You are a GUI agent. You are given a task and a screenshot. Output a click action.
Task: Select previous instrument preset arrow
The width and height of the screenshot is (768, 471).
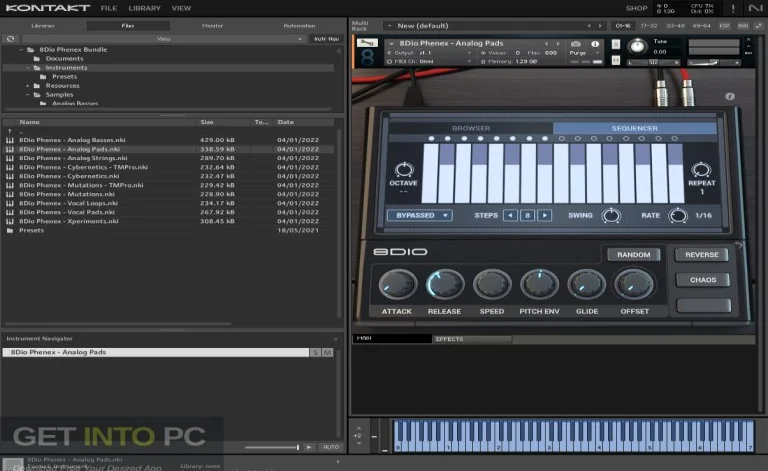point(547,44)
